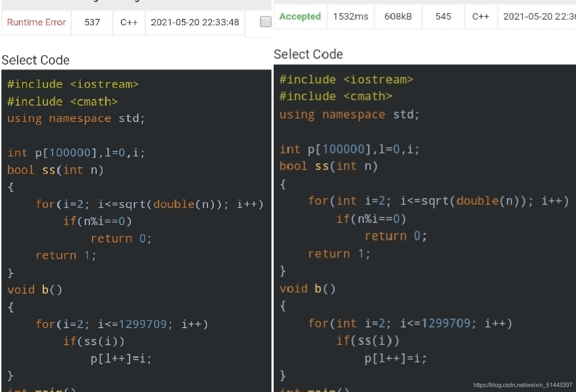
Task: Click 'if(n%i==0)' in left code
Action: [97, 221]
